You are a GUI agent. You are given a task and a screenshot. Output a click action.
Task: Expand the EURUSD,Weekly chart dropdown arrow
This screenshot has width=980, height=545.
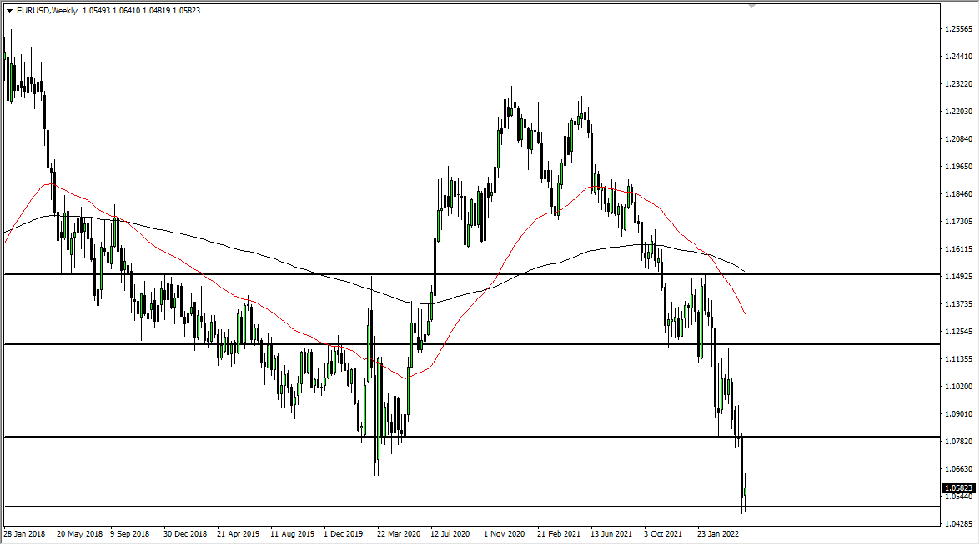click(9, 11)
